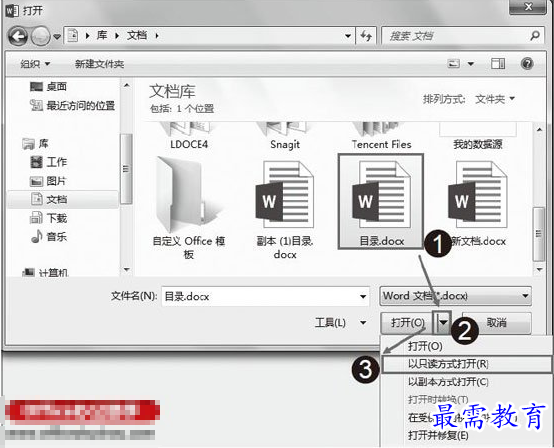554x448 pixels.
Task: Select the 下载 library
Action: 48,218
